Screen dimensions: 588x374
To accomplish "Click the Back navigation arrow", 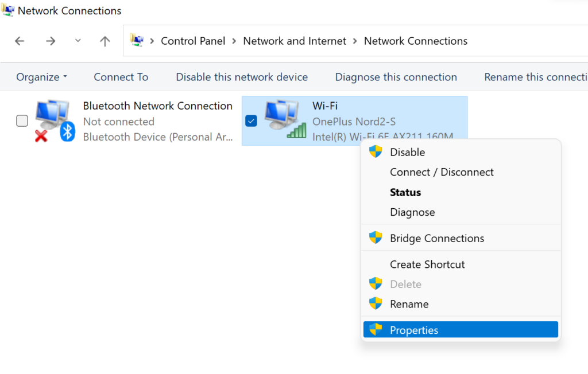I will [x=20, y=41].
